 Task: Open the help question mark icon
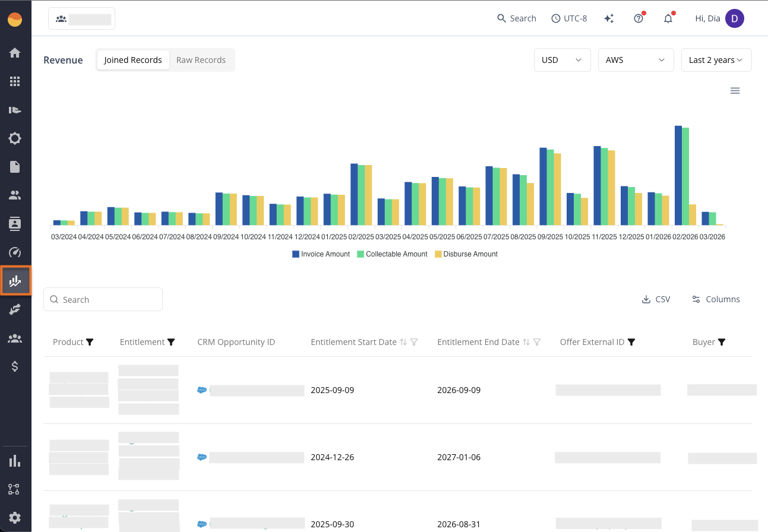(639, 18)
